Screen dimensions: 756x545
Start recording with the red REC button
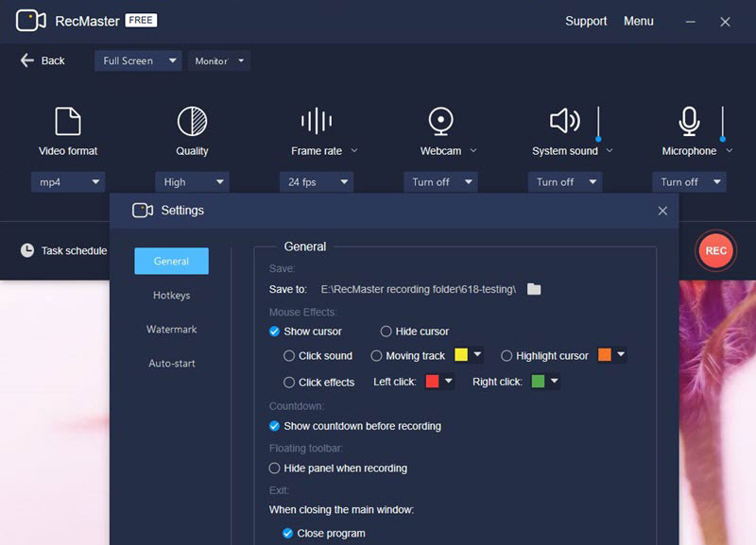click(715, 250)
